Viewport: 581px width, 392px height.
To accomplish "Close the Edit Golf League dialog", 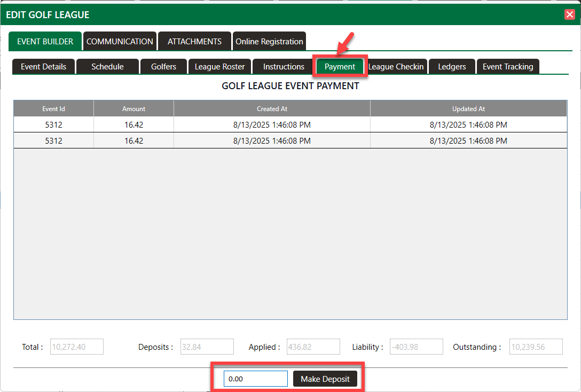I will pos(569,14).
